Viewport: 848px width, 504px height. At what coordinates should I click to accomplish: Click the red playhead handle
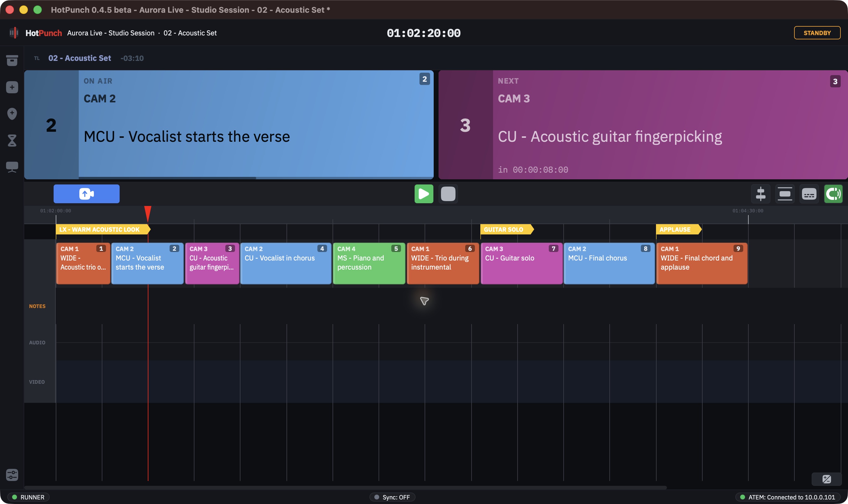pyautogui.click(x=148, y=213)
